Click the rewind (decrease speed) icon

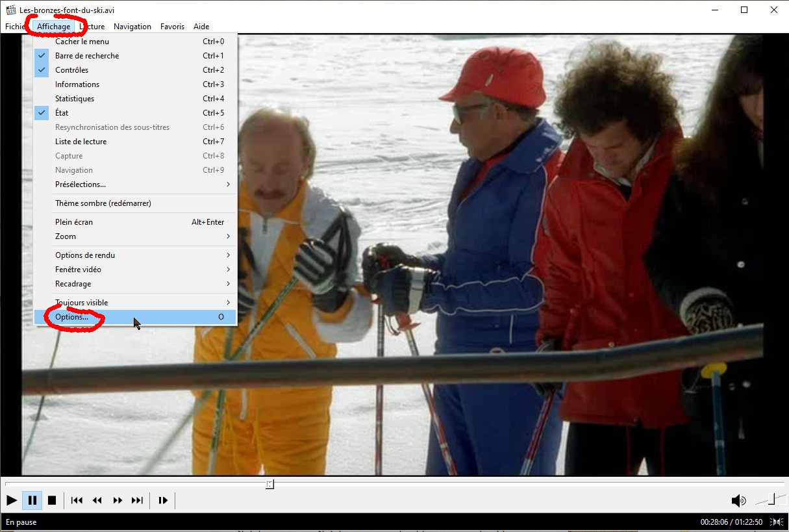coord(97,500)
